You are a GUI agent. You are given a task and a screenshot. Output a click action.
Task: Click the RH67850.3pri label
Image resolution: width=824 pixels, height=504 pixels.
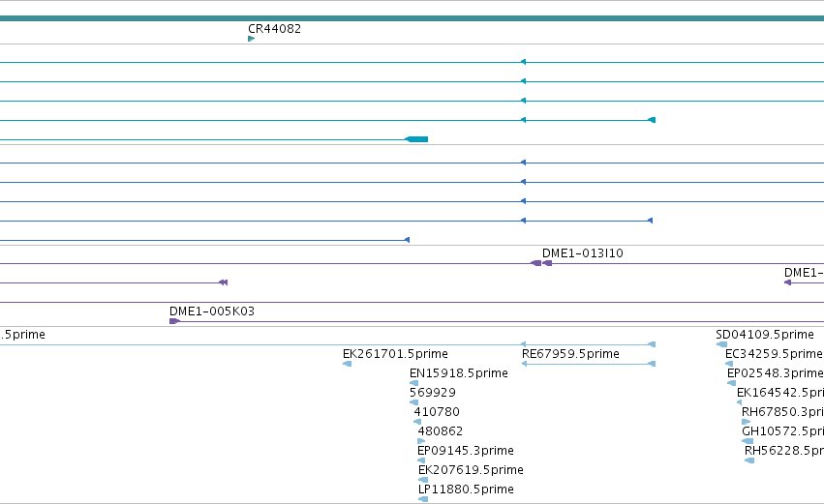coord(782,412)
